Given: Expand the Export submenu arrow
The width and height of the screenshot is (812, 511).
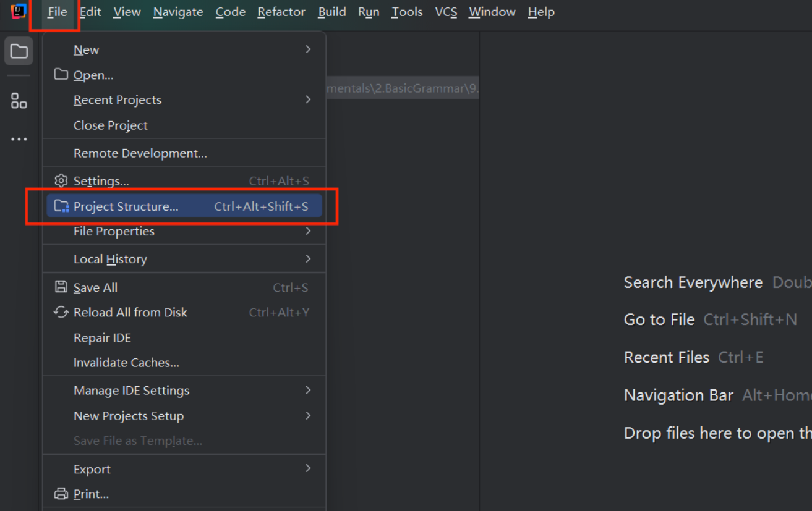Looking at the screenshot, I should (x=308, y=468).
